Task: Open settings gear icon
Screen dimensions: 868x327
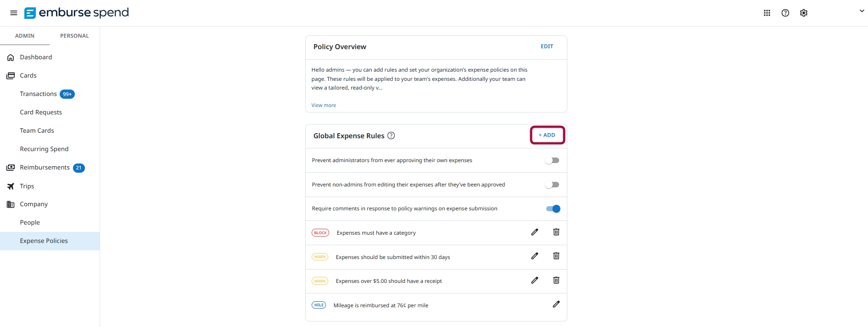Action: tap(804, 13)
